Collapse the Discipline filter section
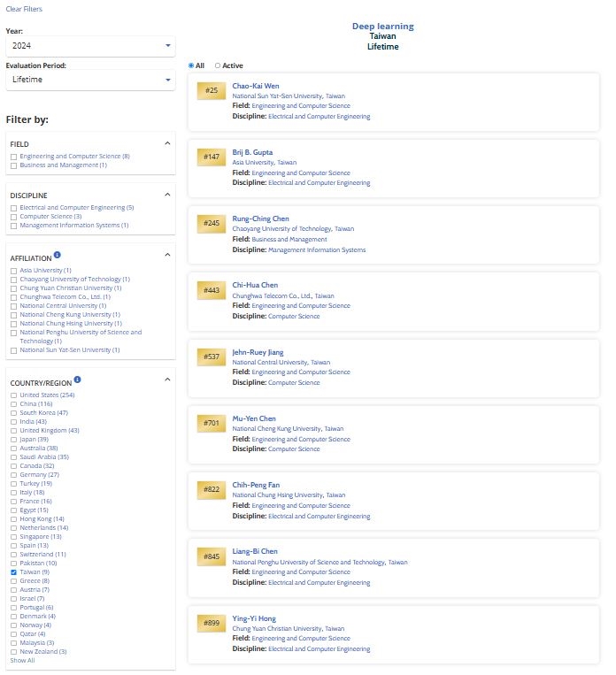This screenshot has width=616, height=675. click(x=167, y=194)
